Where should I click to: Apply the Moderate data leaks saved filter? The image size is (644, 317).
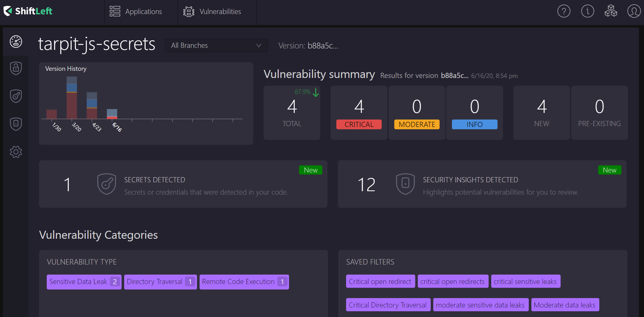pyautogui.click(x=565, y=305)
